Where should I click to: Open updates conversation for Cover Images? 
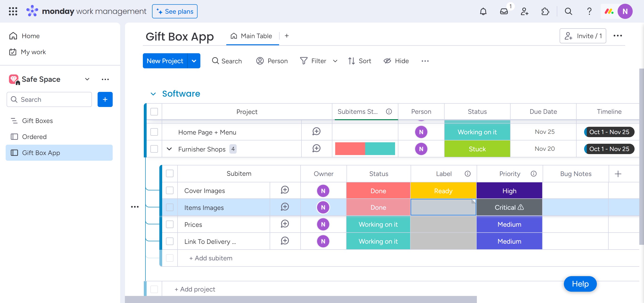click(x=285, y=190)
